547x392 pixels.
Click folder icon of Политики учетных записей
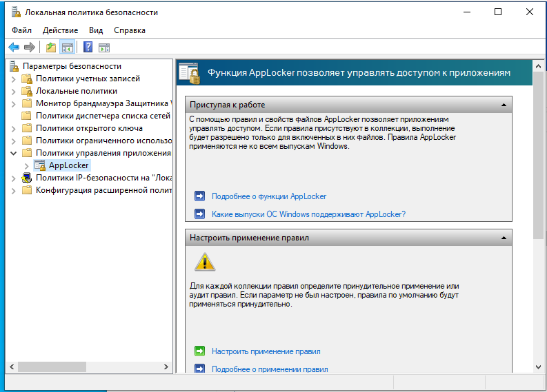click(27, 79)
